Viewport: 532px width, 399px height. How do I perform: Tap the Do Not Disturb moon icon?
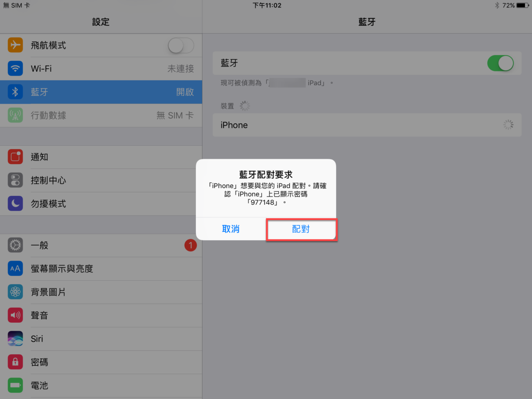coord(16,203)
